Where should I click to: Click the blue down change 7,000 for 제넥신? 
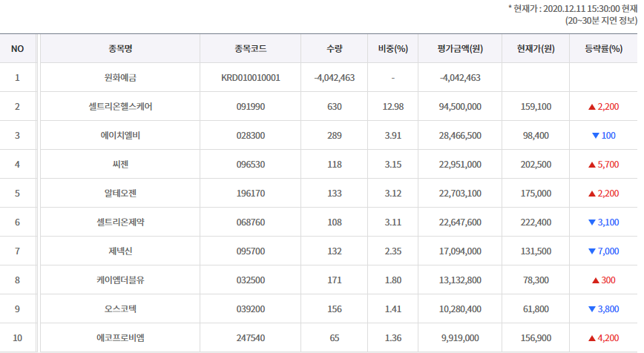(604, 251)
